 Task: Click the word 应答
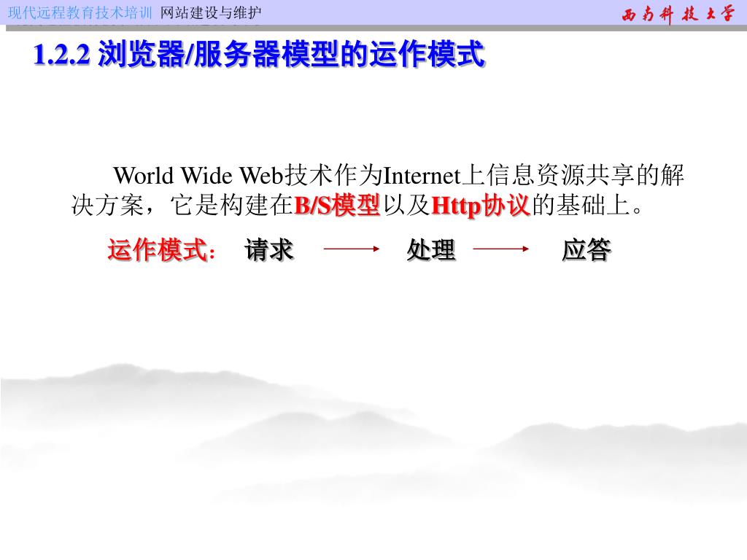[587, 250]
